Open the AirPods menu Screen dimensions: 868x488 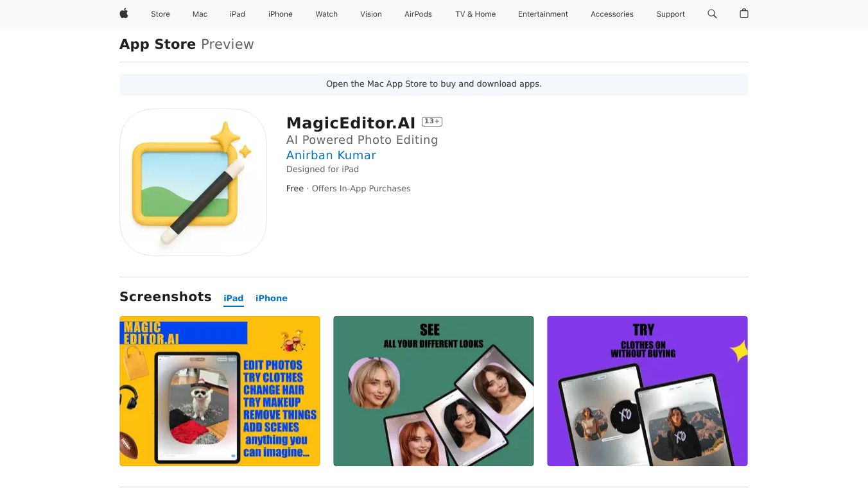tap(419, 14)
